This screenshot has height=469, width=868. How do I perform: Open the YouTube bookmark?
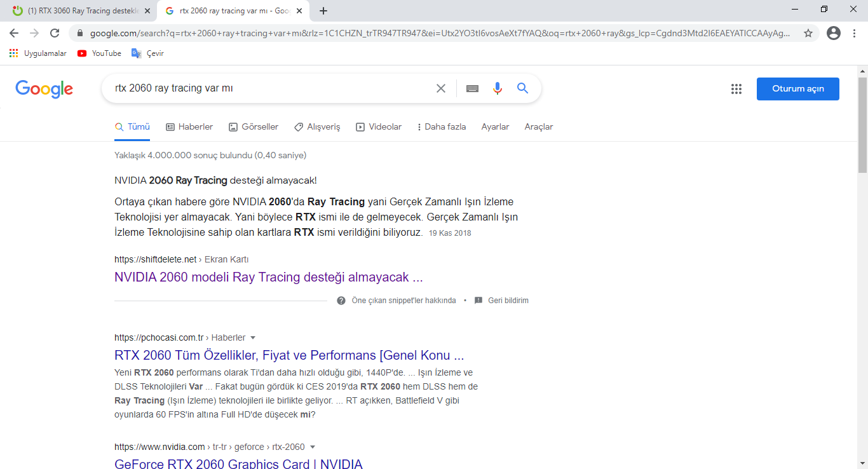coord(99,53)
